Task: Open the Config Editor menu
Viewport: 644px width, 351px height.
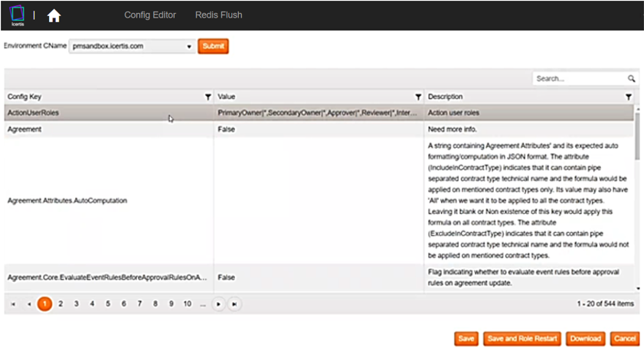Action: tap(150, 15)
